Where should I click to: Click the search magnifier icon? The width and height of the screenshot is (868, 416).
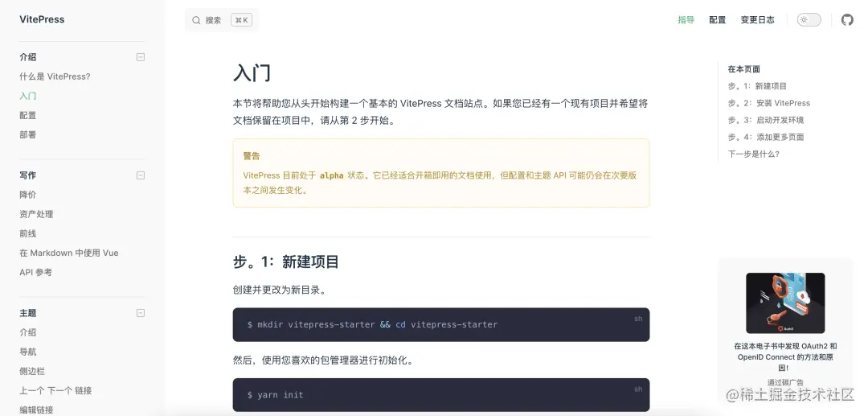[x=196, y=20]
